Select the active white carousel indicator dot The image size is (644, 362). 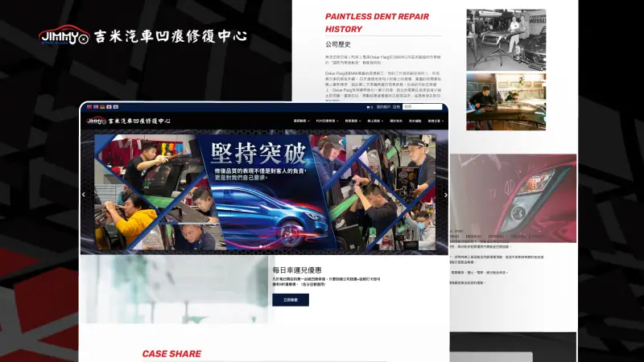[x=260, y=247]
